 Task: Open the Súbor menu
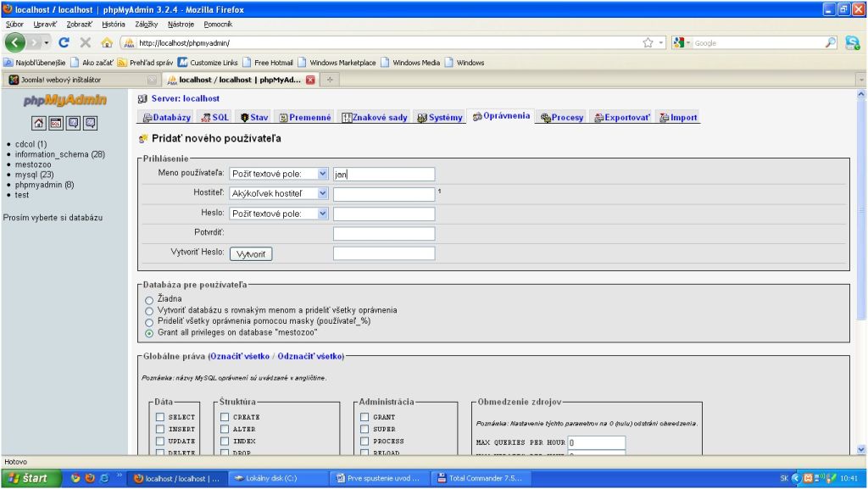coord(14,25)
